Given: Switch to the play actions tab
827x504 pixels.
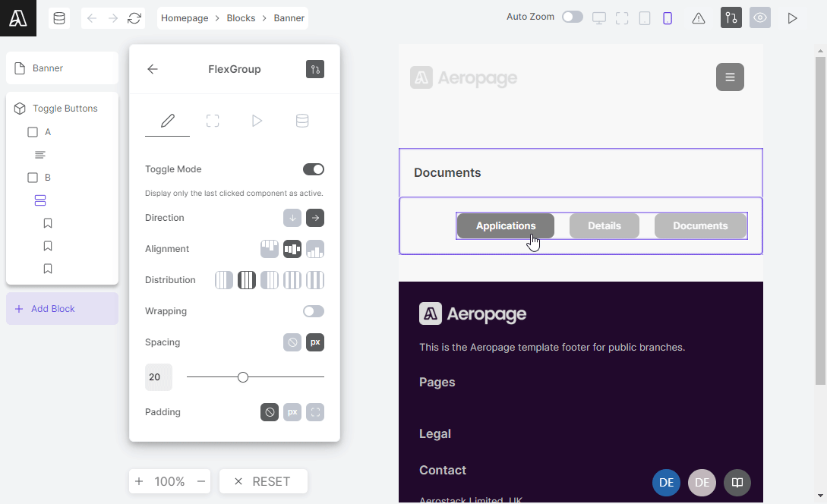Looking at the screenshot, I should [x=257, y=121].
